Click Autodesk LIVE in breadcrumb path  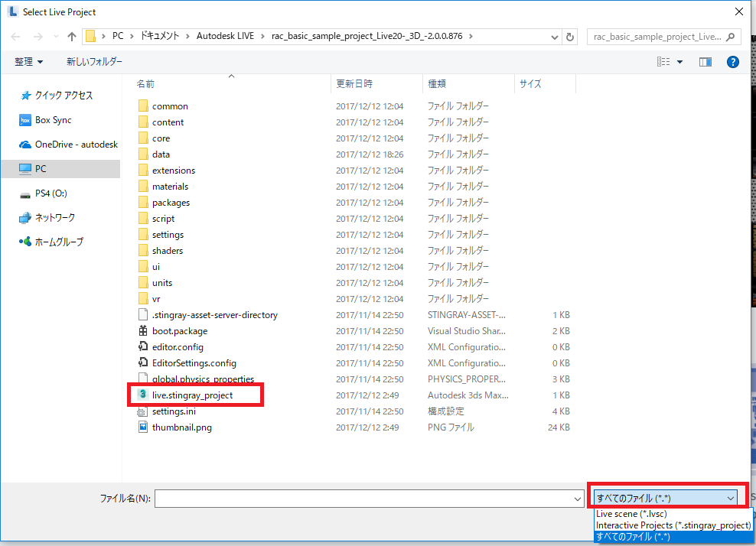coord(225,36)
